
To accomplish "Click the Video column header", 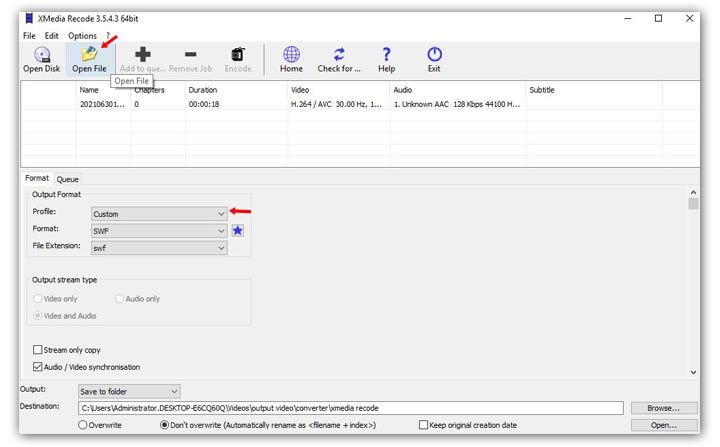I will pos(300,90).
